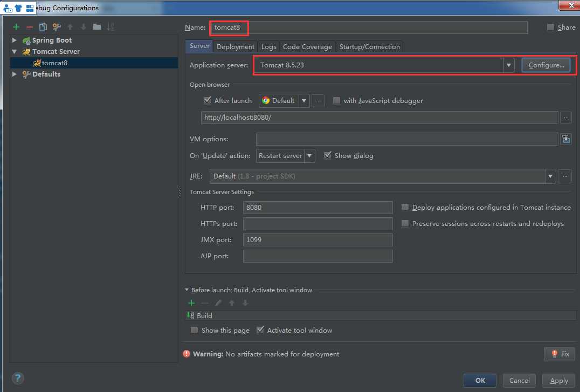Image resolution: width=580 pixels, height=392 pixels.
Task: Toggle Show dialog checkbox
Action: click(328, 155)
